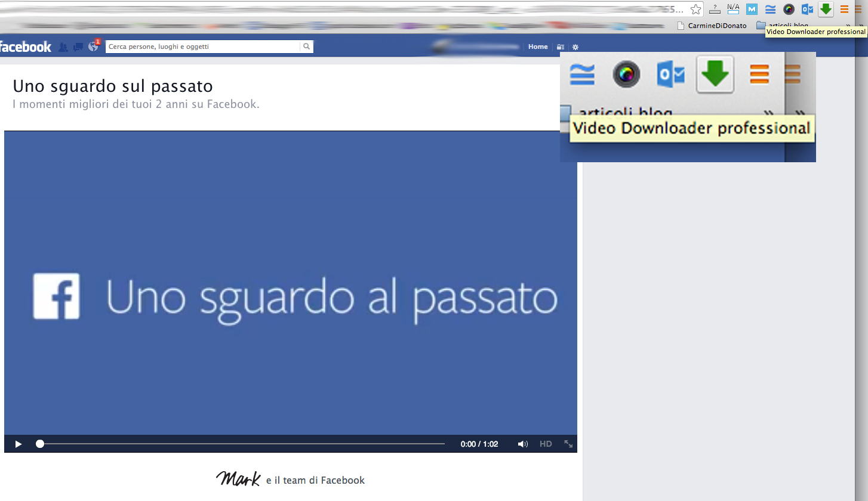
Task: Click the question mark extension icon
Action: click(715, 9)
